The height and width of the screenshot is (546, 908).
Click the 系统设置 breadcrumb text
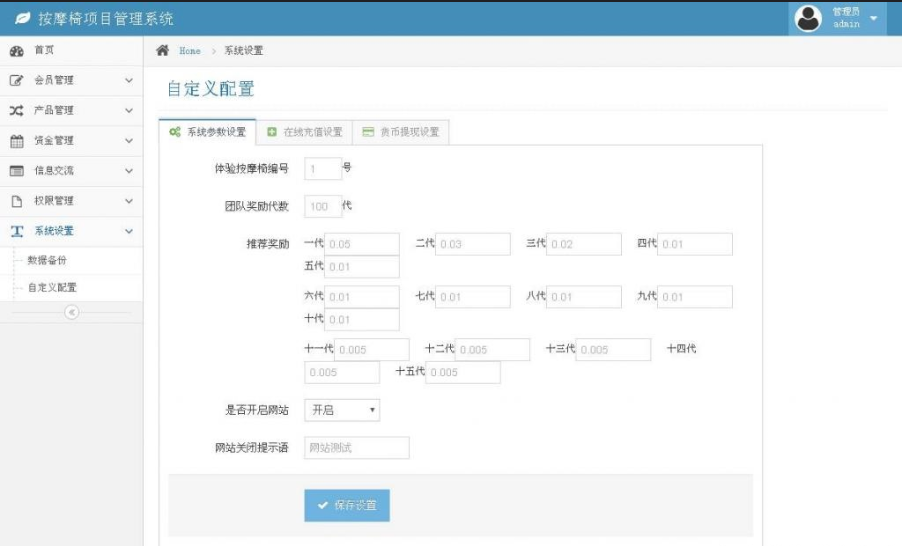click(244, 51)
